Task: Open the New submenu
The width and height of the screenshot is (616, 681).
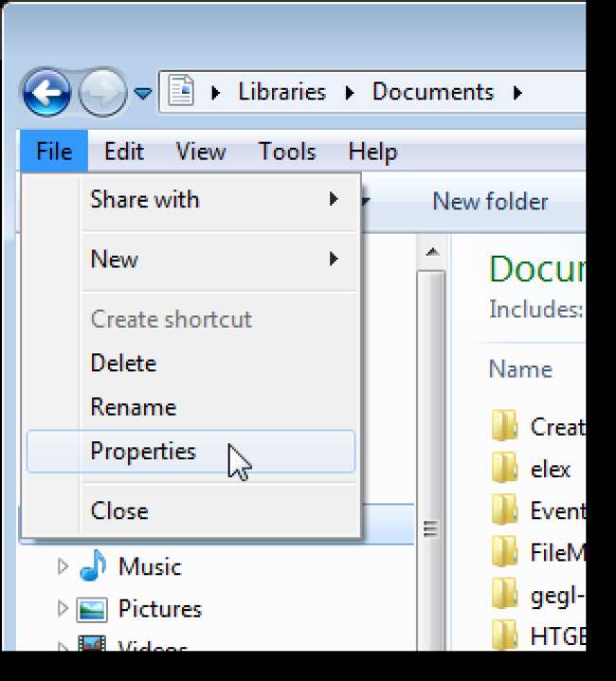Action: pyautogui.click(x=191, y=260)
